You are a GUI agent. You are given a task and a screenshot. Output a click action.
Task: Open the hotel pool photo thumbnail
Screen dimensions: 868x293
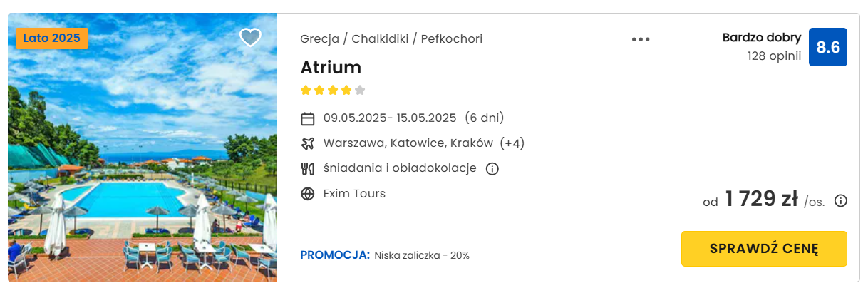[x=143, y=148]
